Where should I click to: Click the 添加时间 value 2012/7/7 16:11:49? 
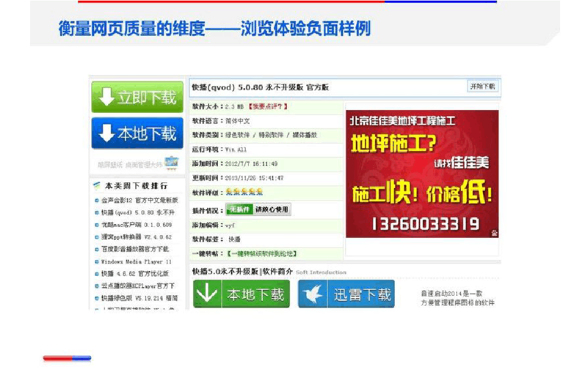251,164
